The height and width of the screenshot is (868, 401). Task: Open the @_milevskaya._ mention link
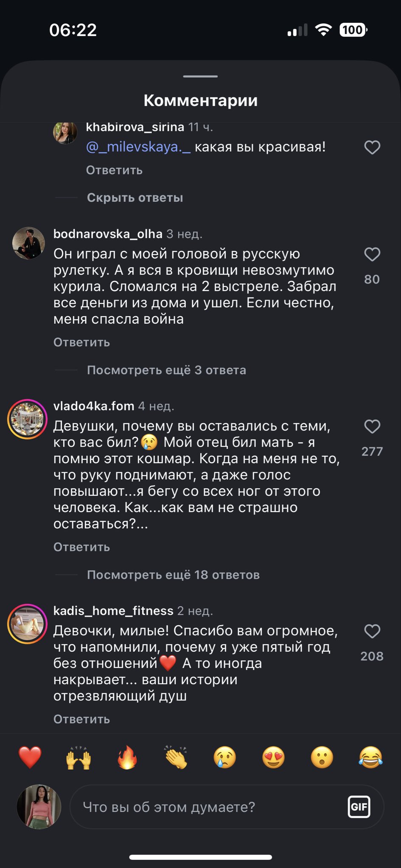(x=138, y=147)
